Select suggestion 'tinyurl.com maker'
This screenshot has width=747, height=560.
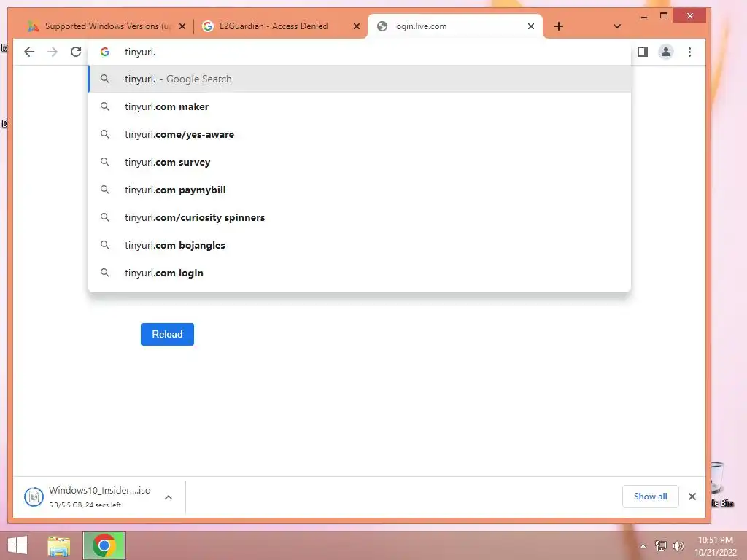pos(359,106)
